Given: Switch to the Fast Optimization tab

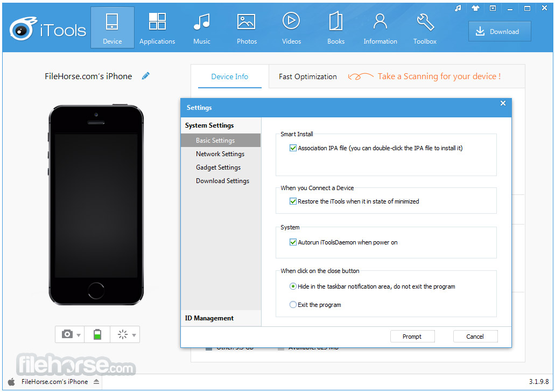Looking at the screenshot, I should coord(307,76).
